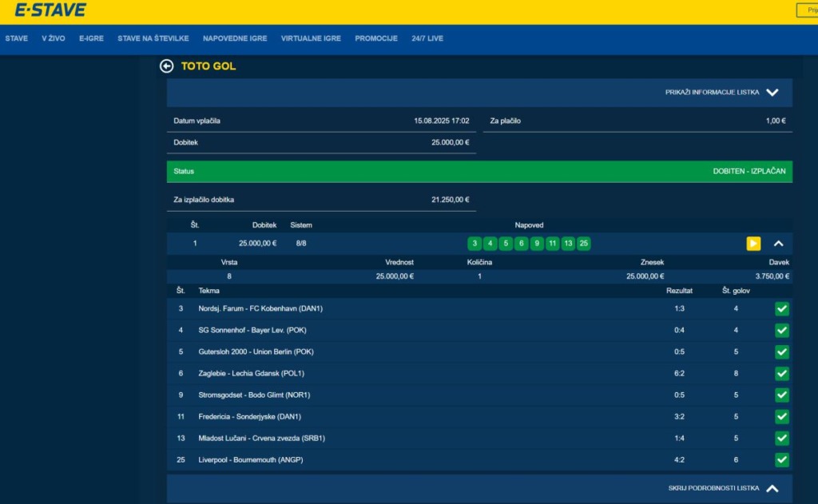Click the TOTO GOL title
The image size is (818, 504).
tap(208, 66)
